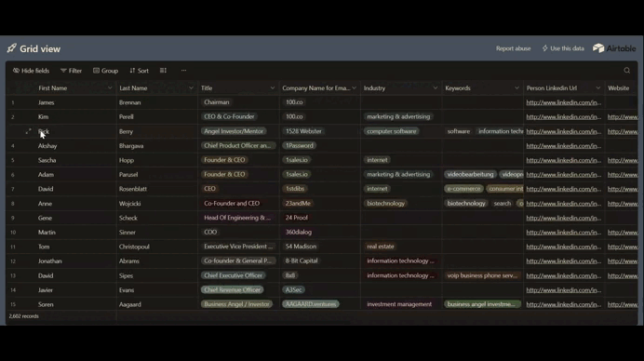
Task: Select the 8-Bit Capital company cell
Action: pyautogui.click(x=302, y=261)
